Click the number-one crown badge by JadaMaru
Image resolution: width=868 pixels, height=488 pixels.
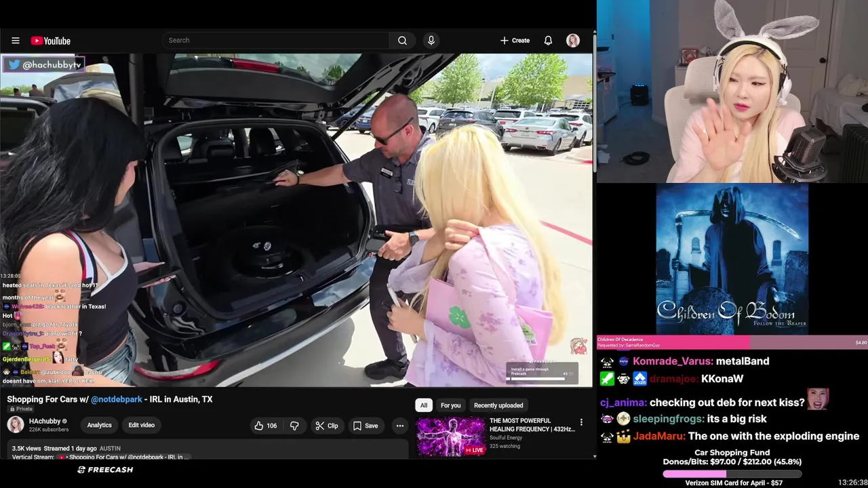coord(623,436)
